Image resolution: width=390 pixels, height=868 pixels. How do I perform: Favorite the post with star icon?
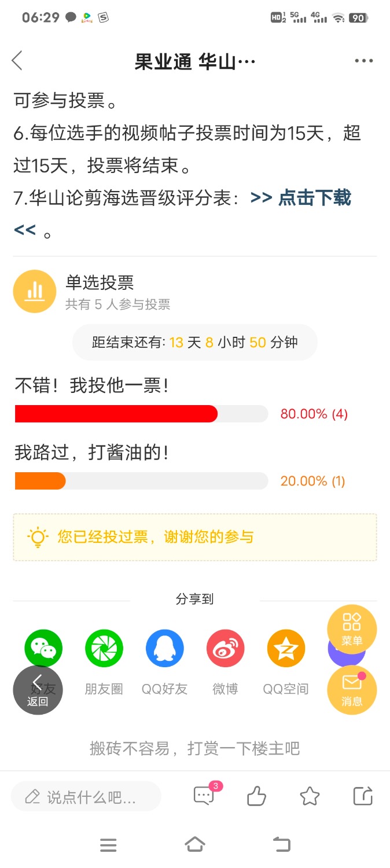point(310,797)
